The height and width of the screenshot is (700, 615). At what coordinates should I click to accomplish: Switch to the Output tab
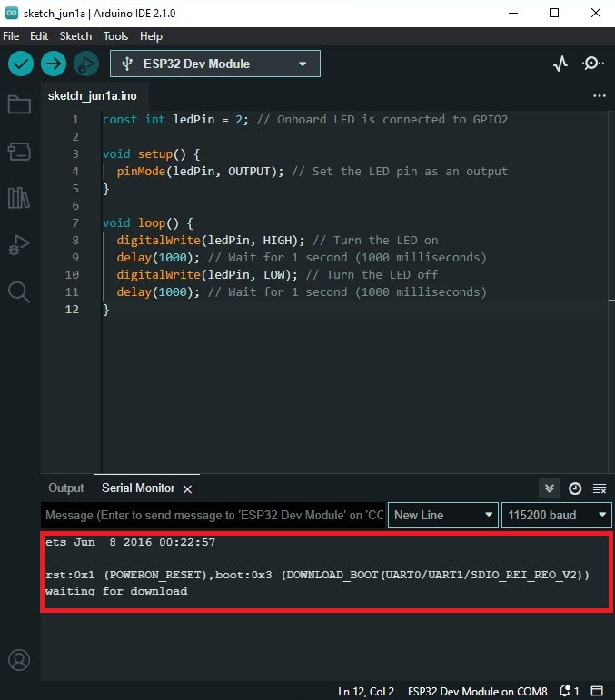tap(65, 488)
